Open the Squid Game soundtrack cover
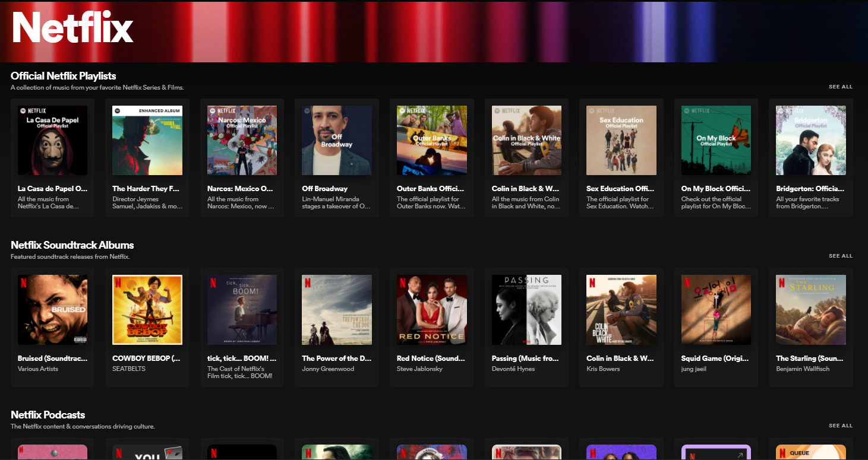This screenshot has width=868, height=460. coord(716,310)
